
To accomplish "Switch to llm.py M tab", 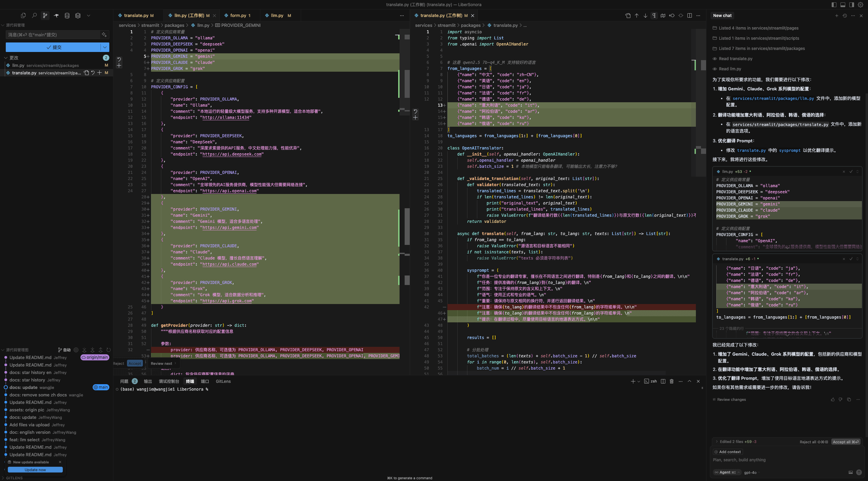I will pos(280,16).
